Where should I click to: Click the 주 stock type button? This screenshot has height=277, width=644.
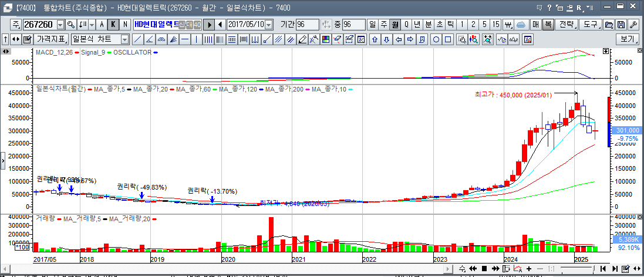pos(16,25)
